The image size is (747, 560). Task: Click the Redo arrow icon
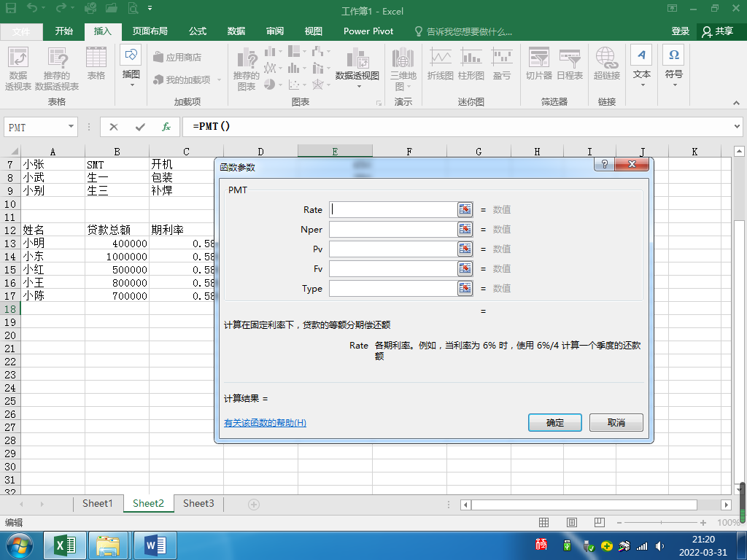tap(61, 8)
